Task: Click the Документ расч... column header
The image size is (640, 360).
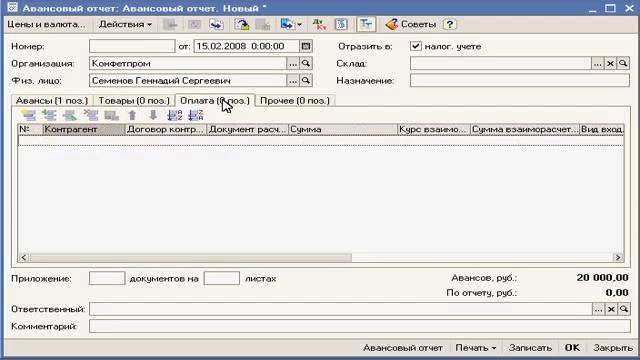Action: [248, 129]
